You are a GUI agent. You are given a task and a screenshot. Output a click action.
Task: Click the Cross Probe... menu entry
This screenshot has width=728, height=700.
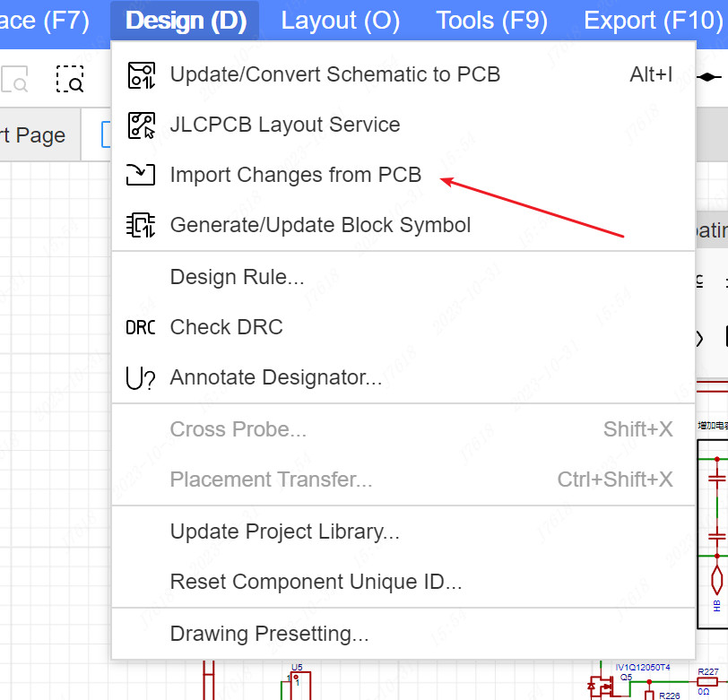[x=238, y=429]
